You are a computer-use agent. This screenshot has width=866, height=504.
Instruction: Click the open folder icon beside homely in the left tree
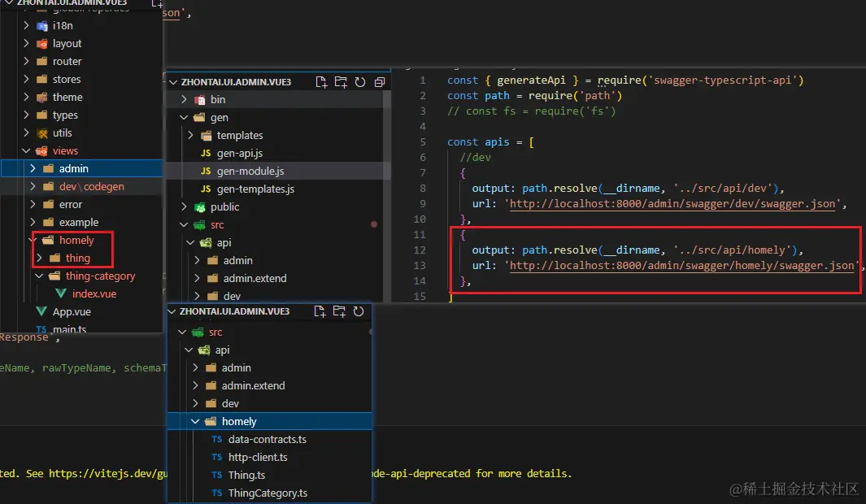point(48,240)
